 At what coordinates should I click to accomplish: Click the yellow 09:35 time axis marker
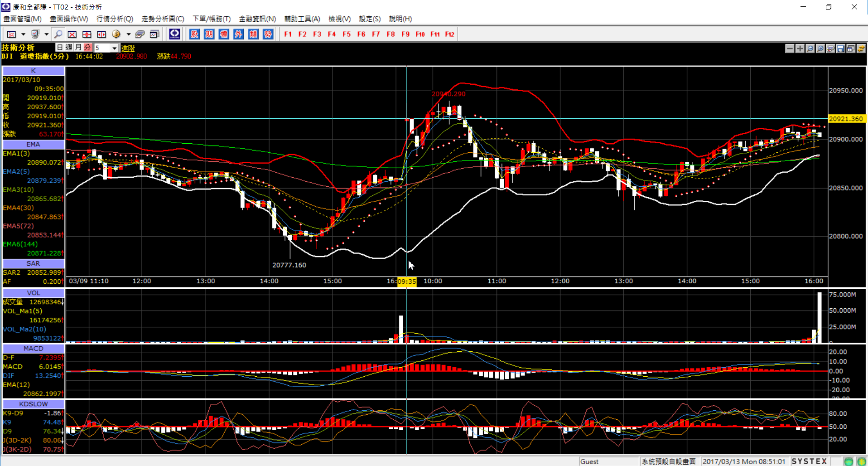[407, 282]
